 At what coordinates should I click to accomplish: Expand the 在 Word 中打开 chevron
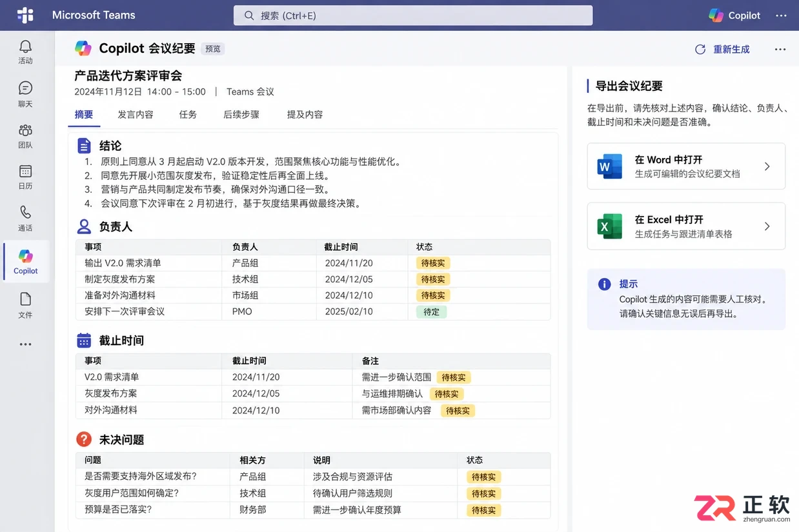point(767,166)
